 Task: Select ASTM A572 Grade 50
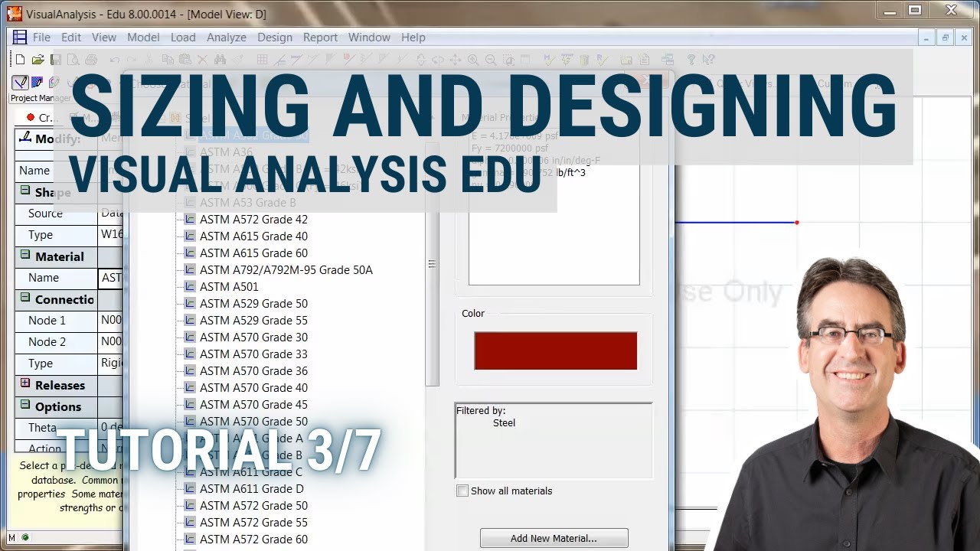click(253, 506)
